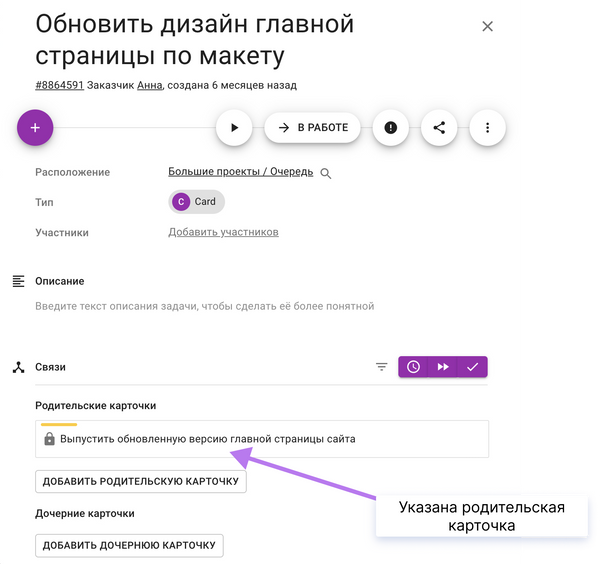
Task: Click ДОБАВИТЬ РОДИТЕЛЬСКУЮ КАРТОЧКУ button
Action: pyautogui.click(x=141, y=481)
